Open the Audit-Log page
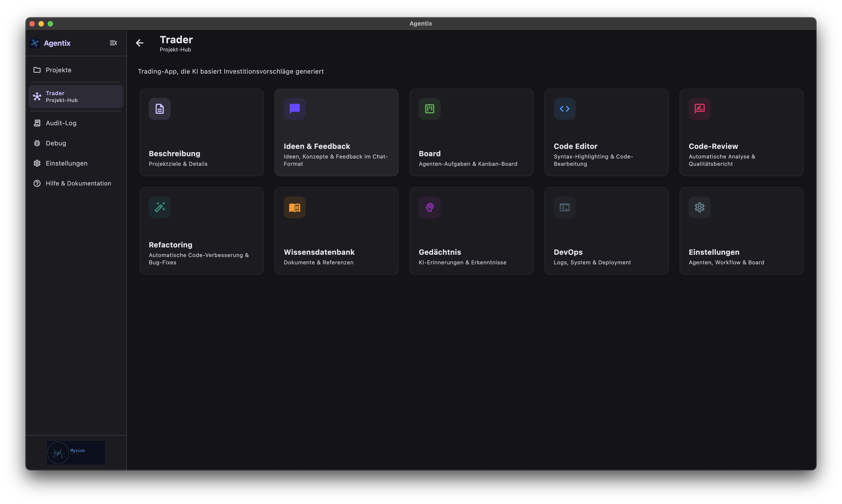Viewport: 842px width, 504px height. (x=76, y=123)
